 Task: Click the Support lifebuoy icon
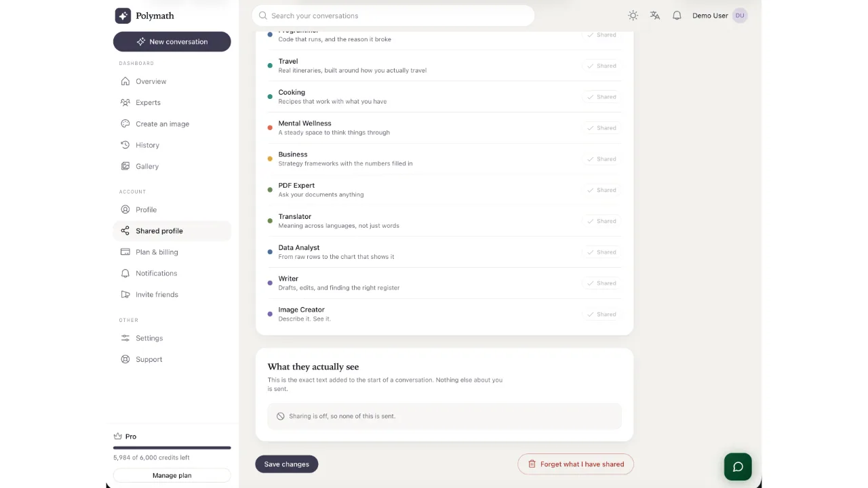[x=125, y=359]
